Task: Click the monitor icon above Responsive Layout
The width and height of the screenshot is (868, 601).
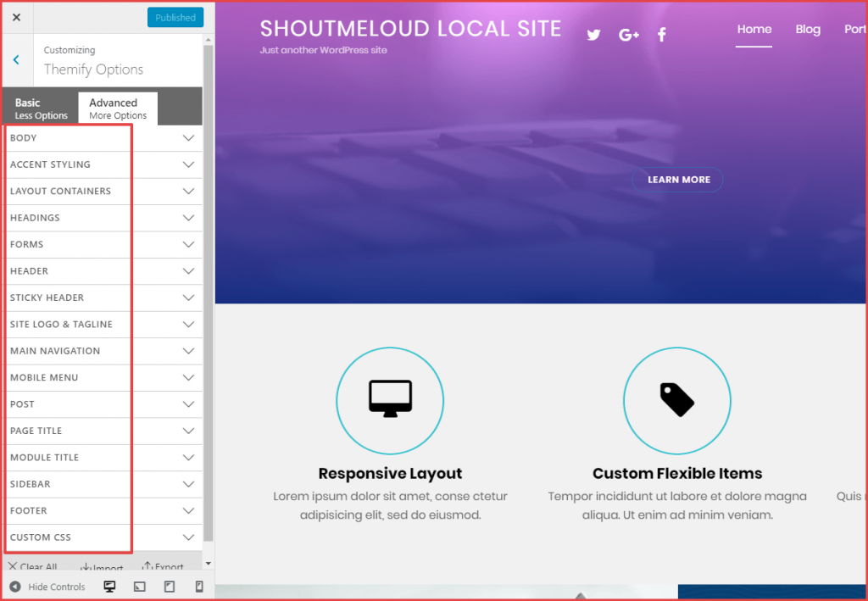Action: (x=390, y=398)
